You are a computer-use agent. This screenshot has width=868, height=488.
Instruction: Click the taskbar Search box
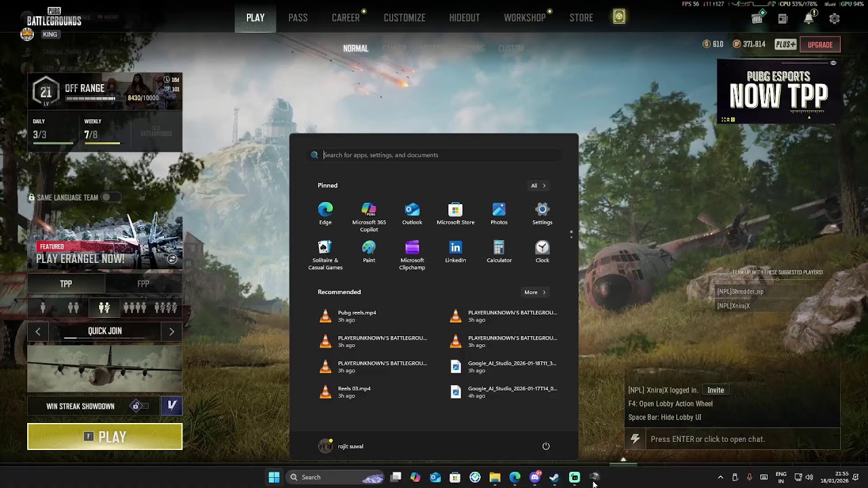pyautogui.click(x=336, y=477)
